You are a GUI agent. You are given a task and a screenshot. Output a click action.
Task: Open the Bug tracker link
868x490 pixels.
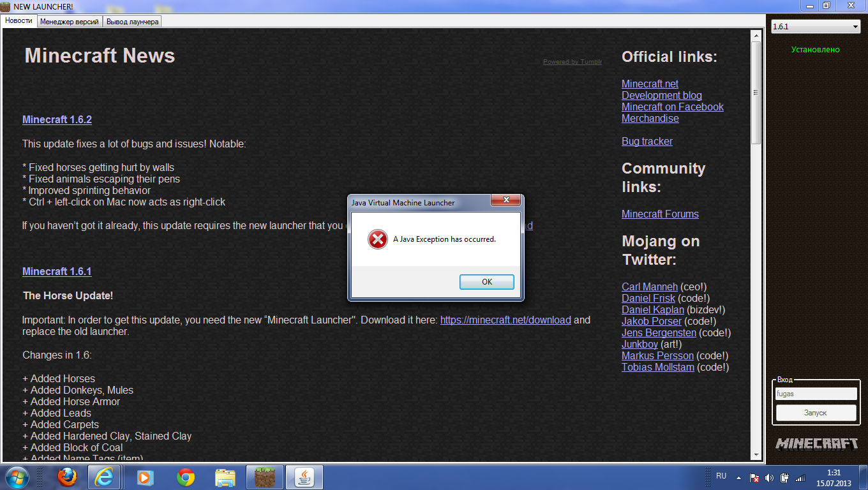click(x=647, y=141)
